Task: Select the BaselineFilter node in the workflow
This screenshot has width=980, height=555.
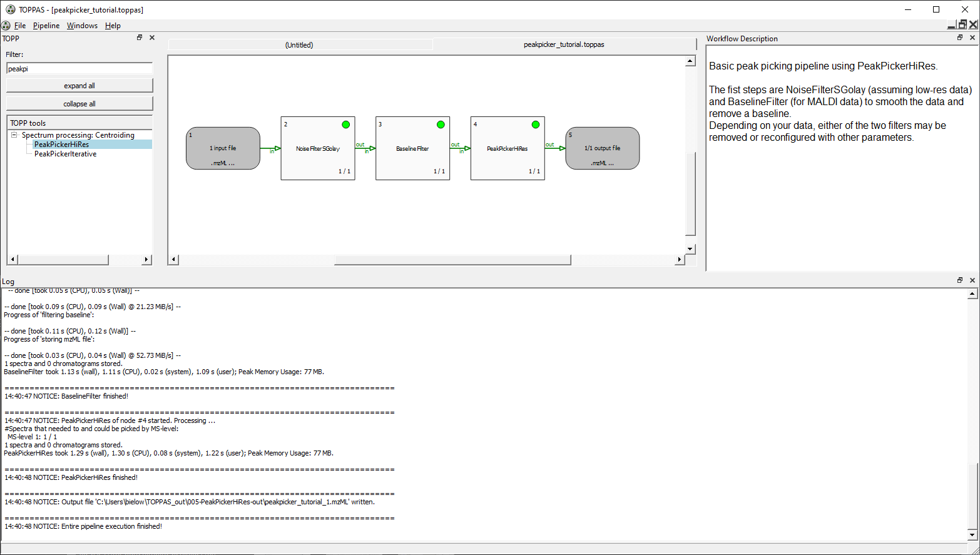Action: [x=412, y=148]
